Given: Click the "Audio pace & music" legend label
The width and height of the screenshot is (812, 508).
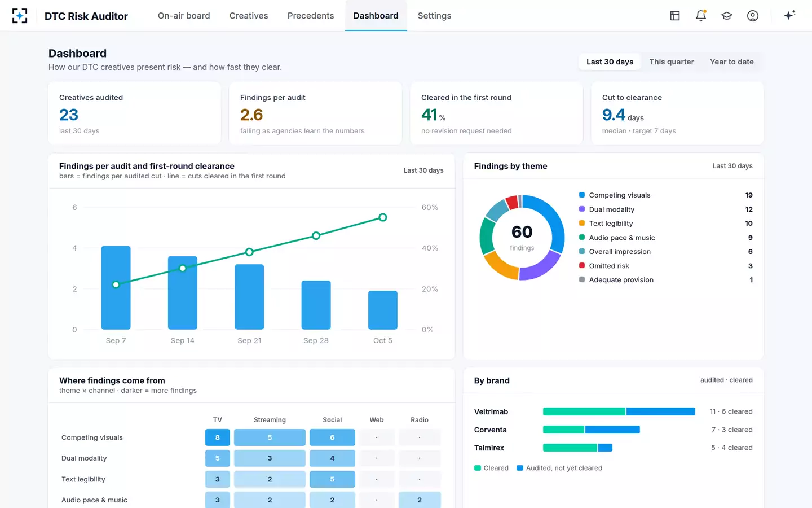Looking at the screenshot, I should (x=622, y=238).
